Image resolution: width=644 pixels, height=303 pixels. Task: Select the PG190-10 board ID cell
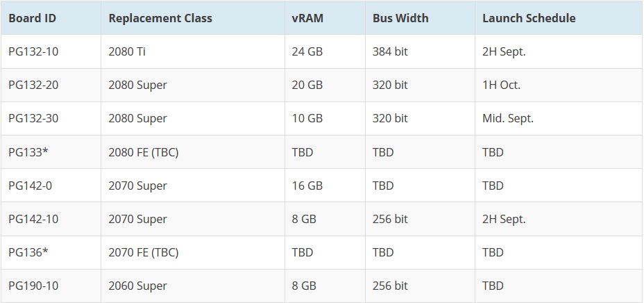pos(33,286)
